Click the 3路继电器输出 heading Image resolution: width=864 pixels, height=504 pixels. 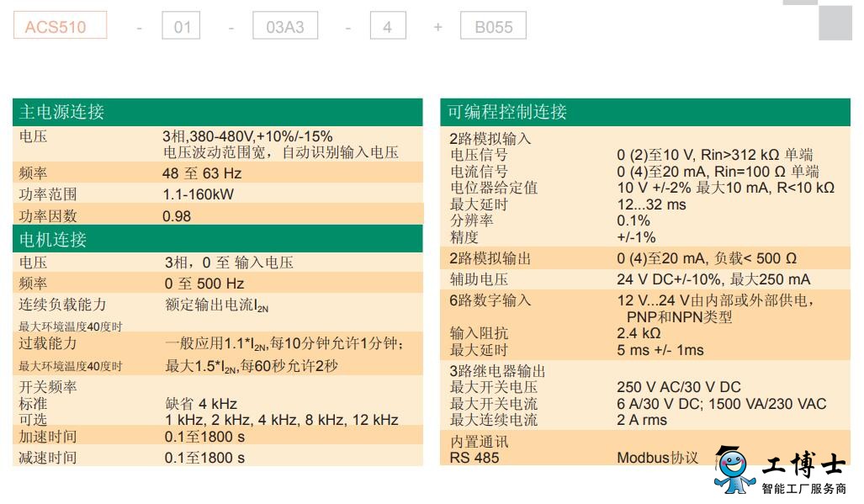pos(497,371)
